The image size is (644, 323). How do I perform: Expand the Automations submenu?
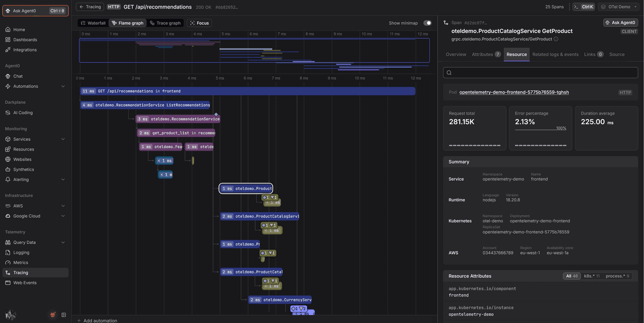pos(63,87)
